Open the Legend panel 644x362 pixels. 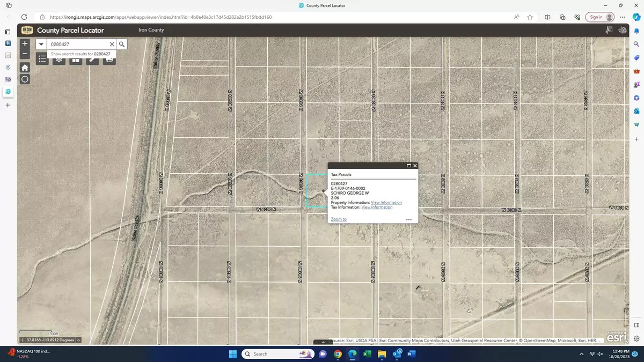(42, 60)
